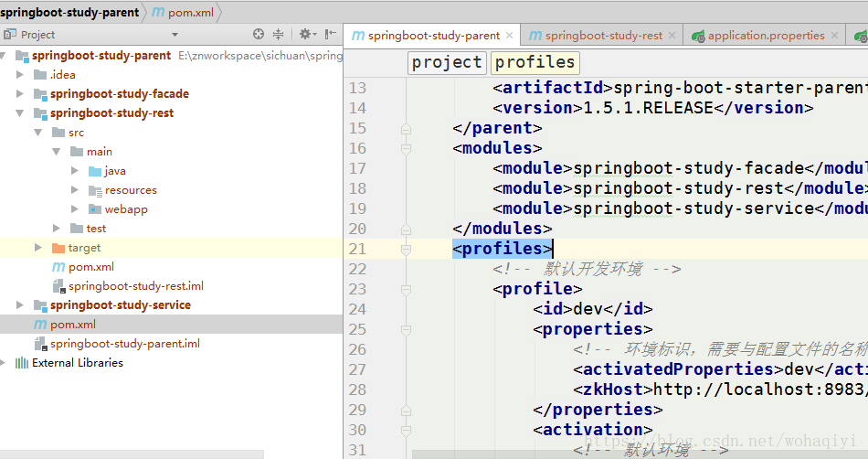868x459 pixels.
Task: Select the test folder
Action: (x=96, y=228)
